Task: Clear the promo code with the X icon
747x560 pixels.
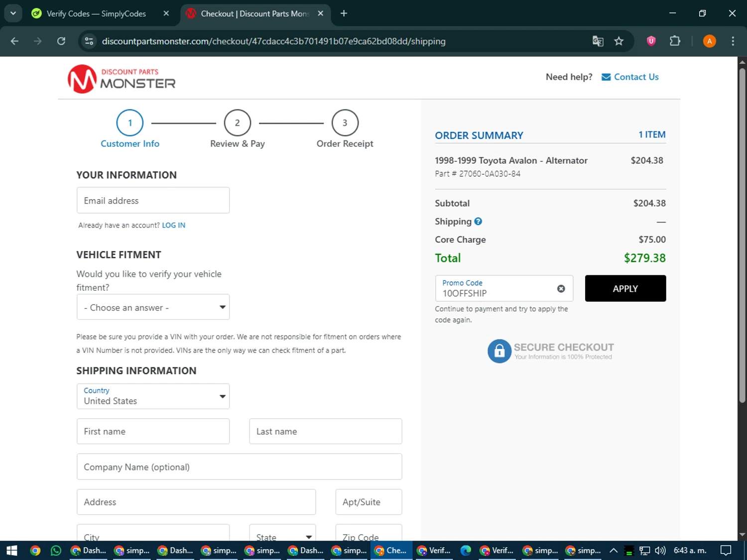Action: pos(561,289)
